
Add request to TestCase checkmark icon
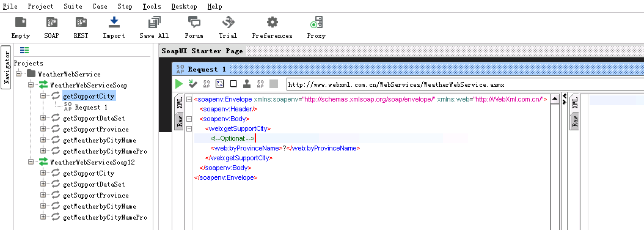coord(192,84)
